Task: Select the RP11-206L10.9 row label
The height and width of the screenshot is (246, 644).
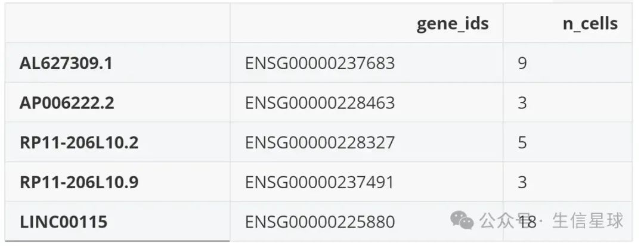Action: (x=79, y=182)
